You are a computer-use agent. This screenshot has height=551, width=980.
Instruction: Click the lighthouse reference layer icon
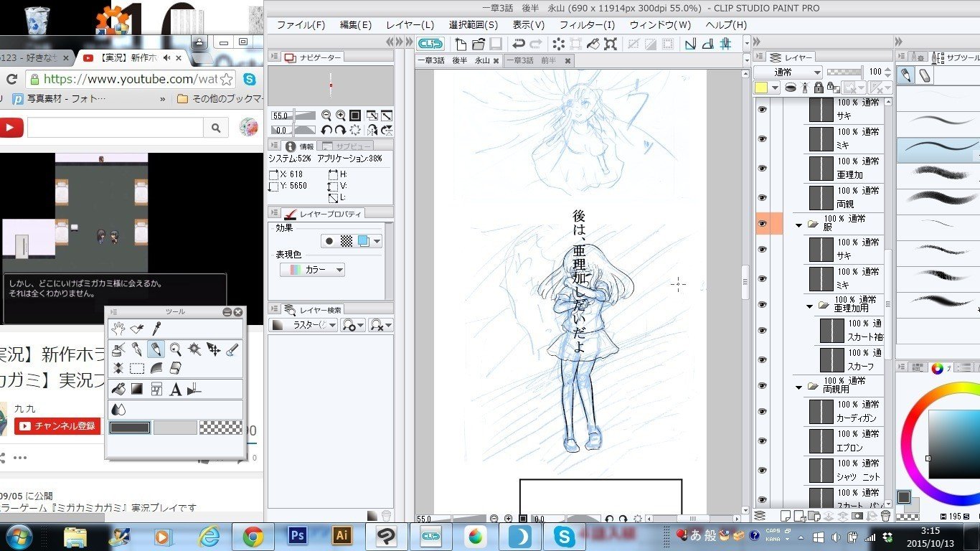pyautogui.click(x=804, y=88)
